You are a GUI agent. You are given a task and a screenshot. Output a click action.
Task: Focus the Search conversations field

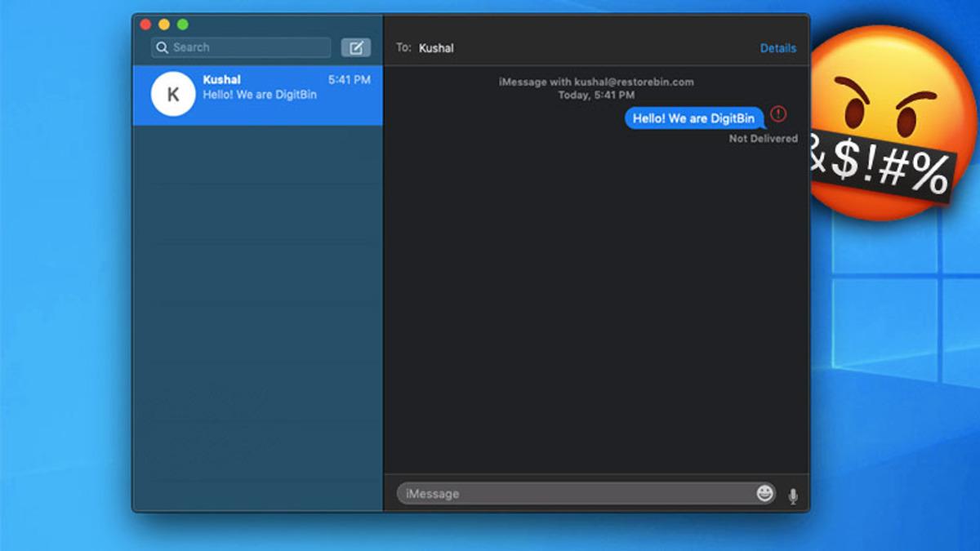(x=245, y=47)
